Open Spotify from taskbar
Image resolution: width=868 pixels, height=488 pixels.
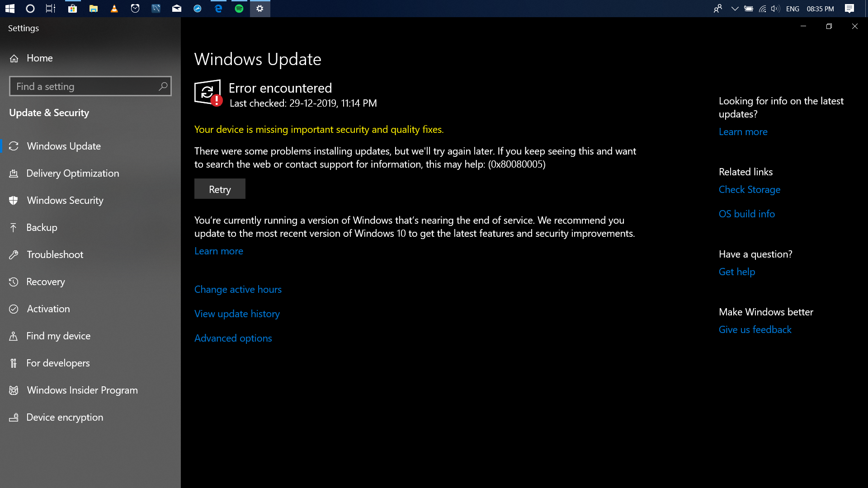239,9
